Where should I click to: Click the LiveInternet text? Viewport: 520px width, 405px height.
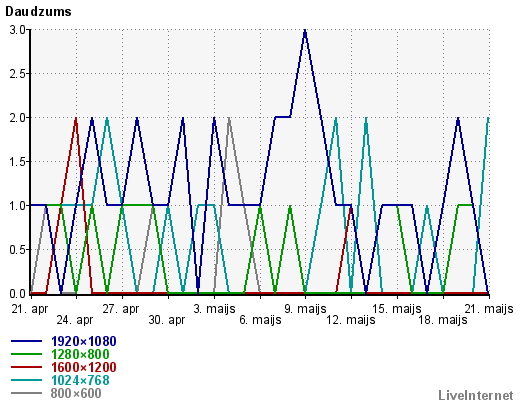point(476,395)
